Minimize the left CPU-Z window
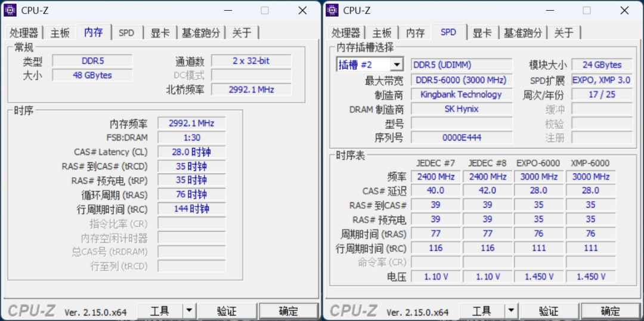 [227, 11]
